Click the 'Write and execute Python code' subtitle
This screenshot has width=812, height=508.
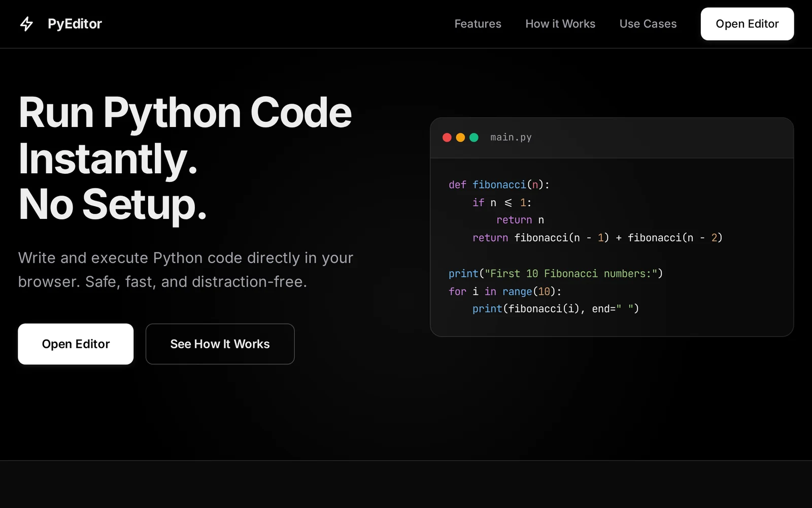click(186, 270)
